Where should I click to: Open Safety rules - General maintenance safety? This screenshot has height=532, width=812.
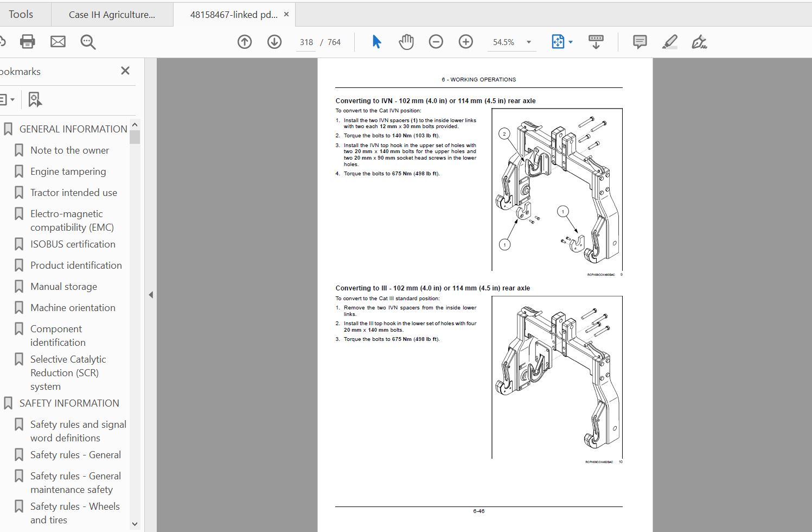[x=75, y=483]
